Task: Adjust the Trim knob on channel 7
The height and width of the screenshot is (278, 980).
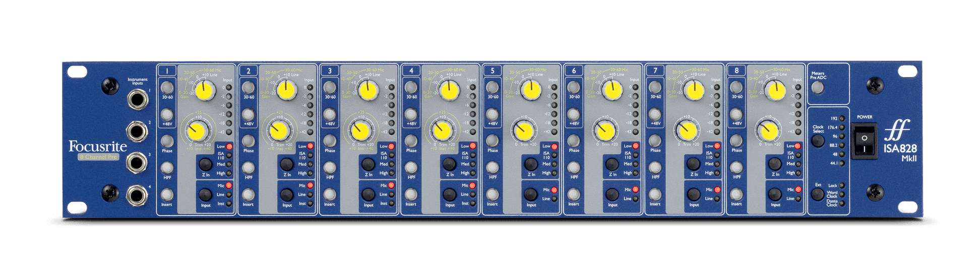Action: coord(687,131)
